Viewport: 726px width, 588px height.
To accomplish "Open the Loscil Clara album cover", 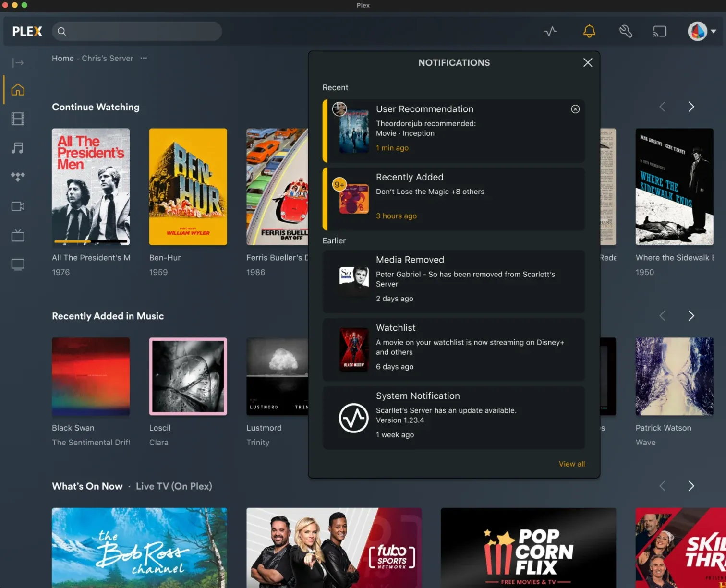I will coord(188,376).
